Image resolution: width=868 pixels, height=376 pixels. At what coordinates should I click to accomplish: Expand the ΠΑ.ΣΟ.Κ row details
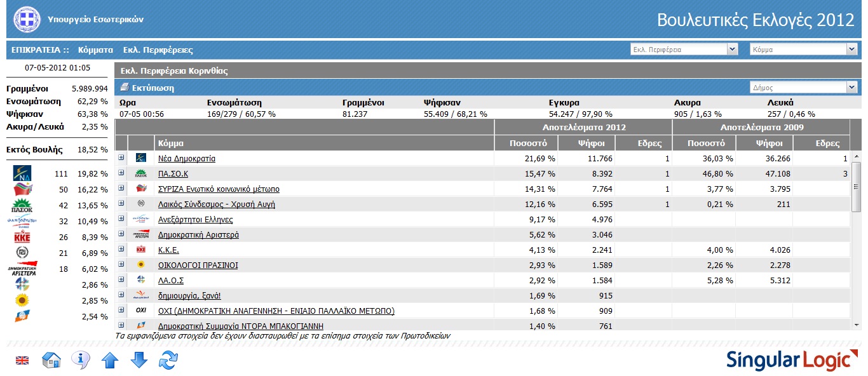coord(121,173)
